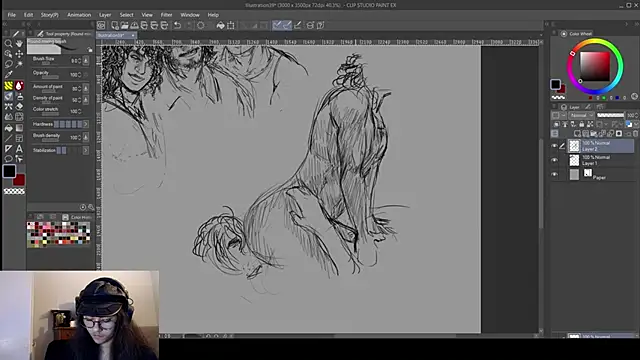Click the Fill icon in command bar
This screenshot has height=360, width=640.
coord(220,25)
